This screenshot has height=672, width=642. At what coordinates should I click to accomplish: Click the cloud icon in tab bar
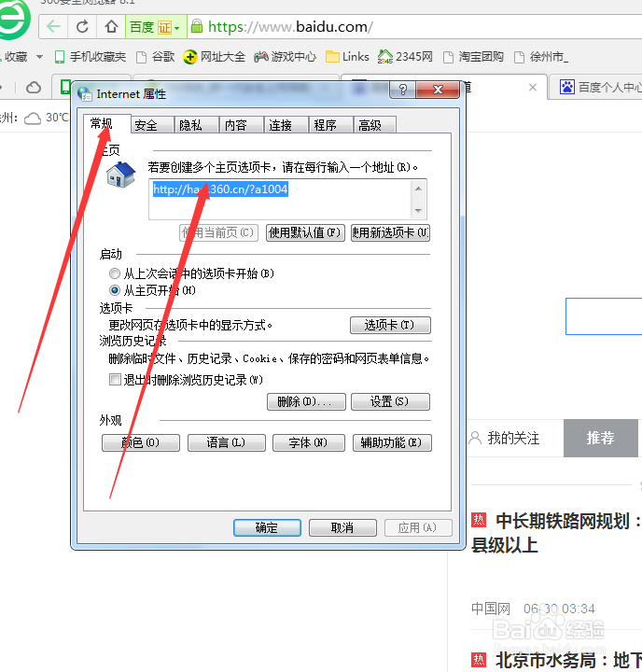click(34, 88)
